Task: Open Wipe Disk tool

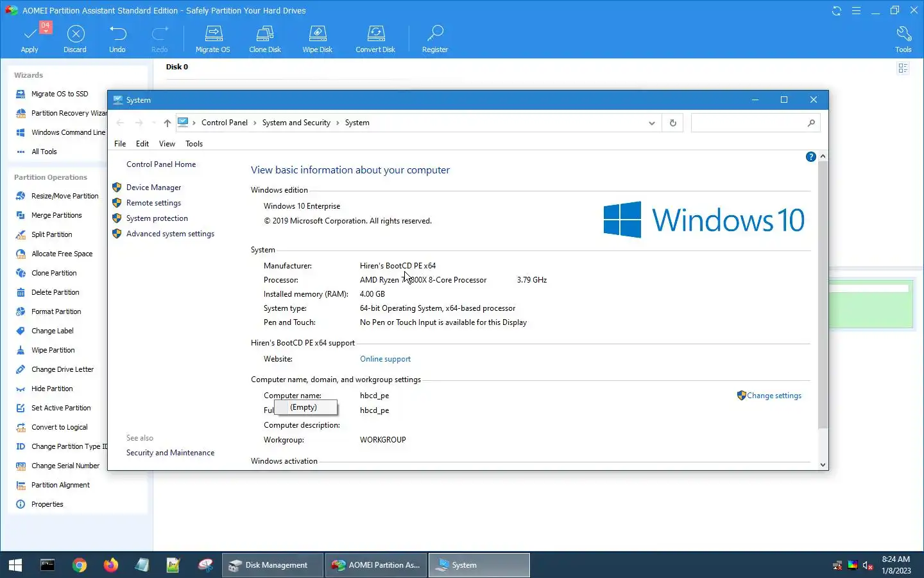Action: point(318,39)
